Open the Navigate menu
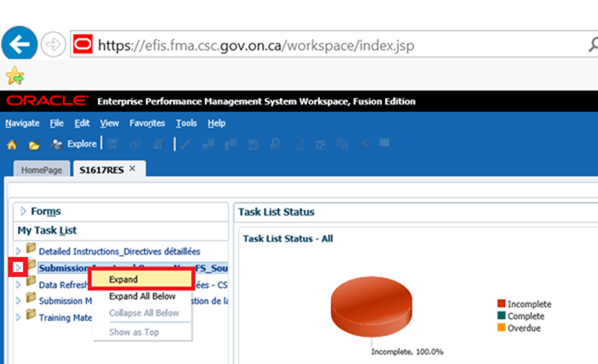This screenshot has width=598, height=364. [x=22, y=123]
